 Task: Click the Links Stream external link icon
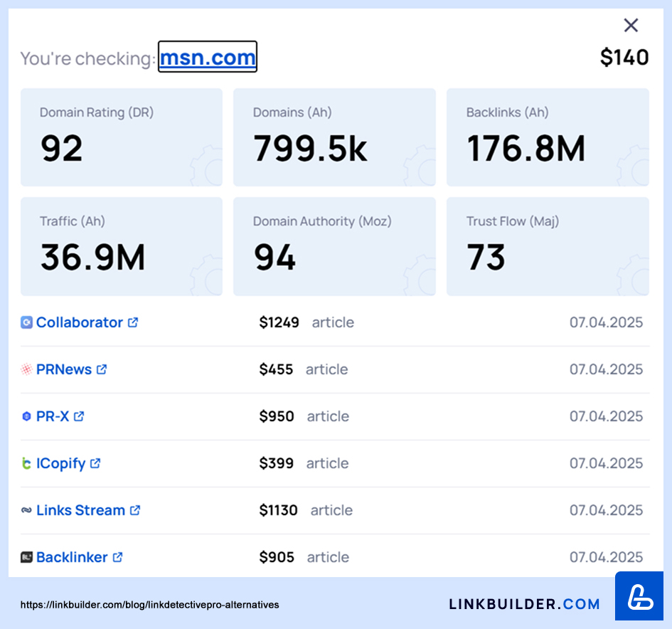point(135,510)
